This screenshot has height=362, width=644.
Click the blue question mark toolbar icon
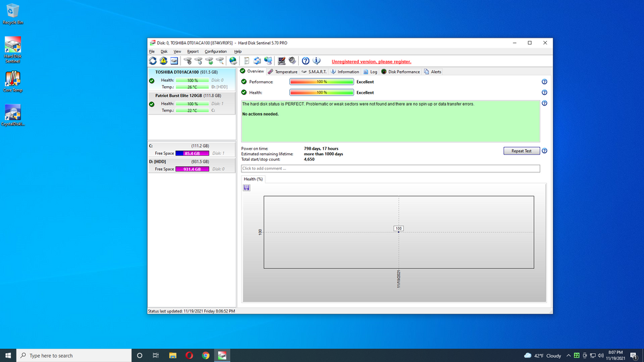click(x=306, y=61)
